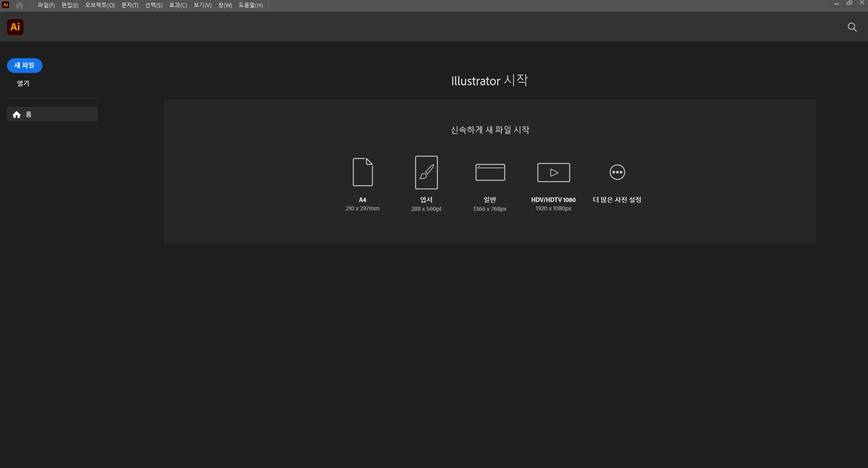Image resolution: width=868 pixels, height=468 pixels.
Task: Click the small Ai icon in title bar
Action: point(6,5)
